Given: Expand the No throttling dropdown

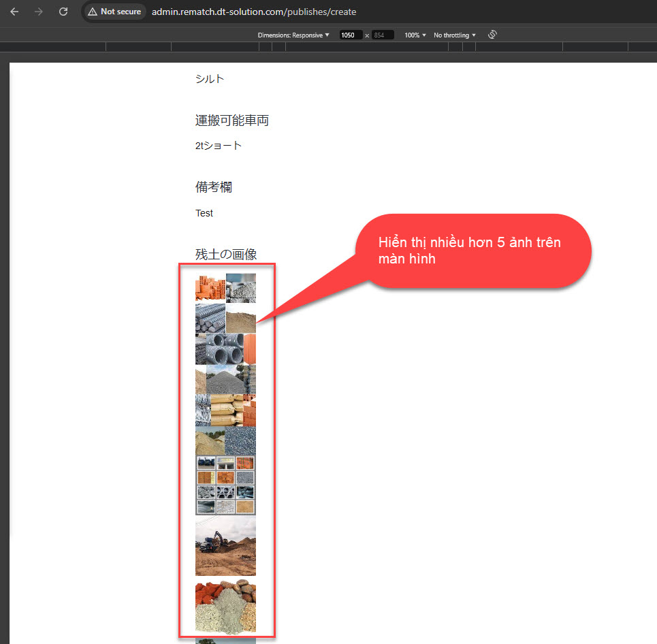Looking at the screenshot, I should coord(454,35).
